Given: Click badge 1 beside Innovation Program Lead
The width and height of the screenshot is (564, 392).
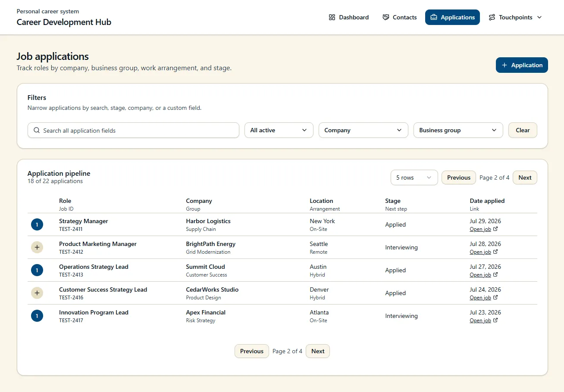Looking at the screenshot, I should (37, 316).
